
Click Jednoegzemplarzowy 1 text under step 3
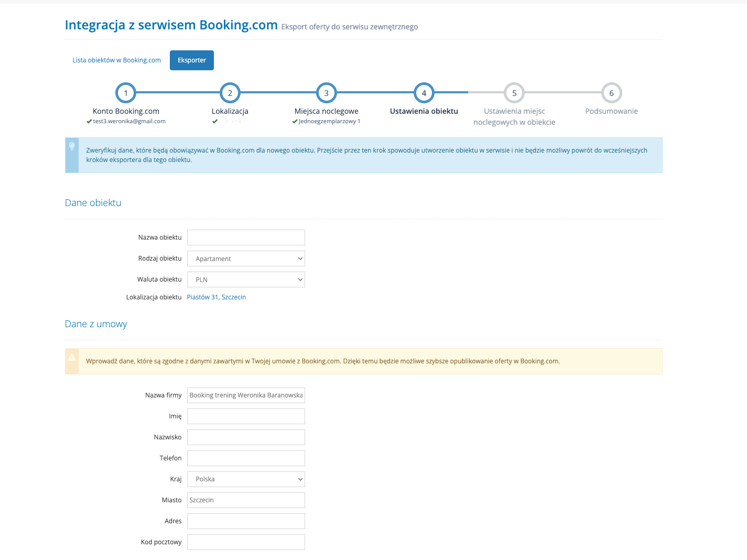[330, 121]
